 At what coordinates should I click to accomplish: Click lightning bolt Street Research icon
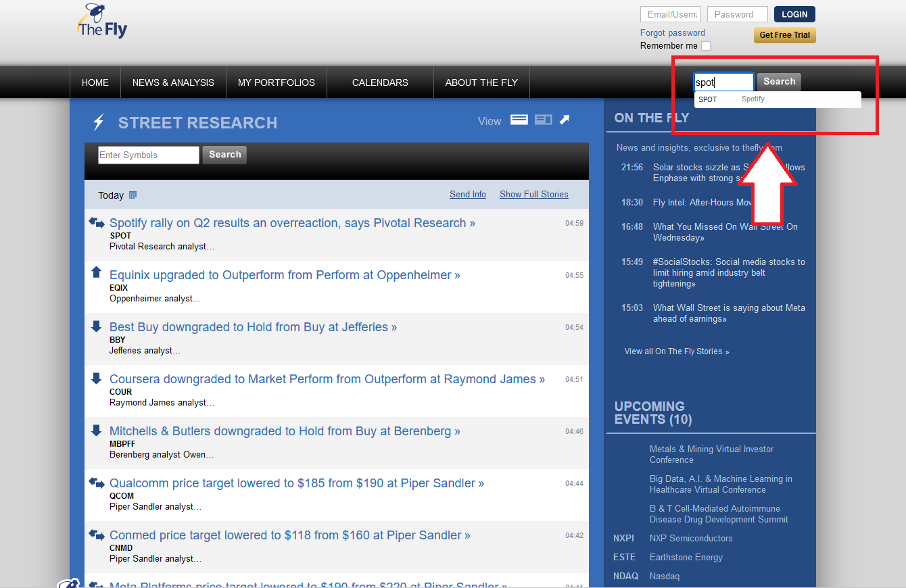(99, 122)
